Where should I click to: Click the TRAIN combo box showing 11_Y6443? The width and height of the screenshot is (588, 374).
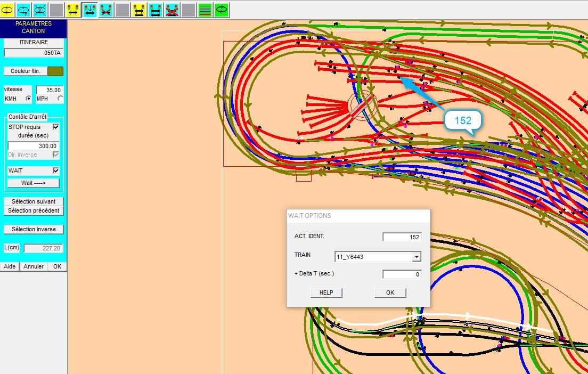click(x=378, y=257)
